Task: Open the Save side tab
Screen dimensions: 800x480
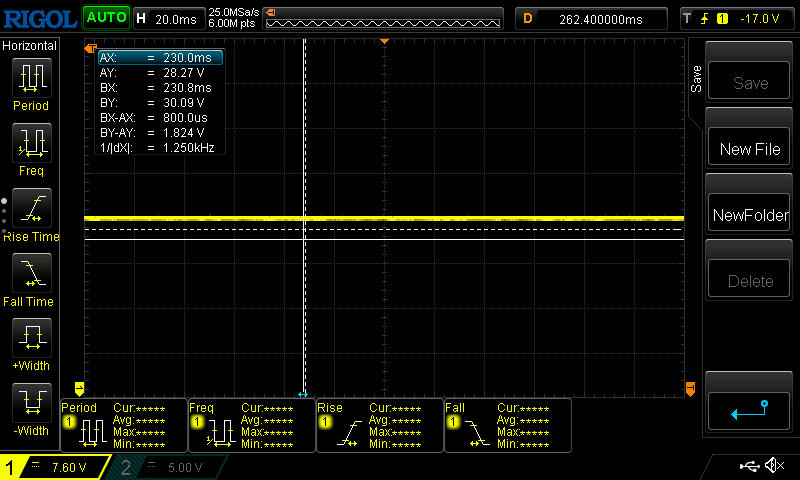Action: (x=696, y=80)
